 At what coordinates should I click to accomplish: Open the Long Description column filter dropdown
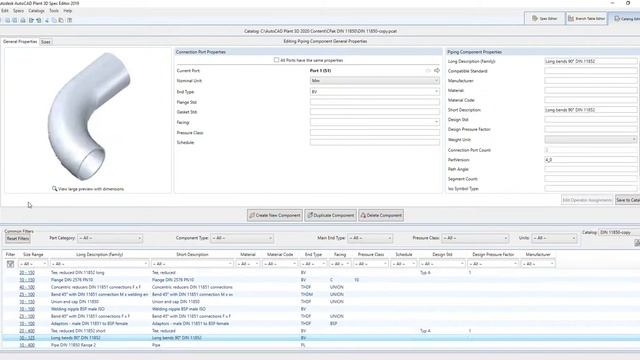pos(99,264)
